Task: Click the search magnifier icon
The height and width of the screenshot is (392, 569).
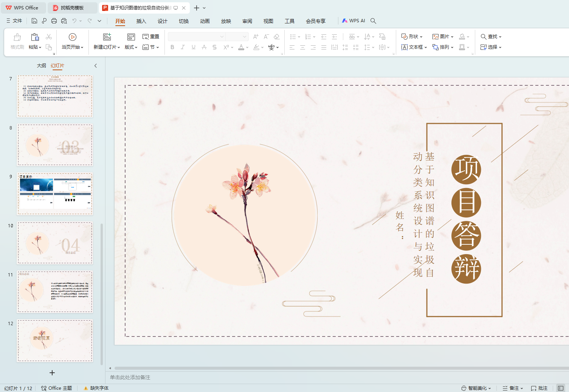Action: pos(373,21)
